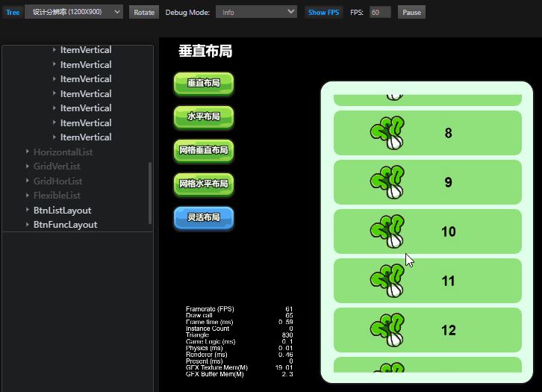This screenshot has width=542, height=392.
Task: Click the blue 灵活布局 button
Action: (x=204, y=218)
